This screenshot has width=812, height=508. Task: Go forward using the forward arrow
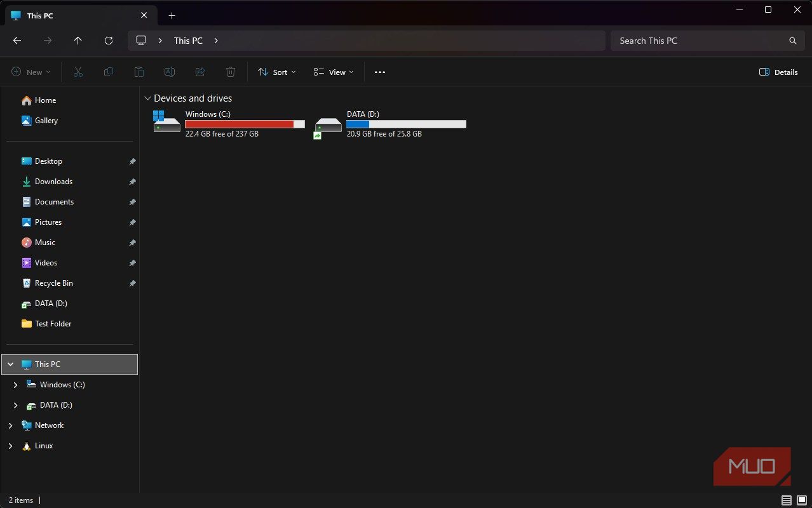(x=48, y=41)
